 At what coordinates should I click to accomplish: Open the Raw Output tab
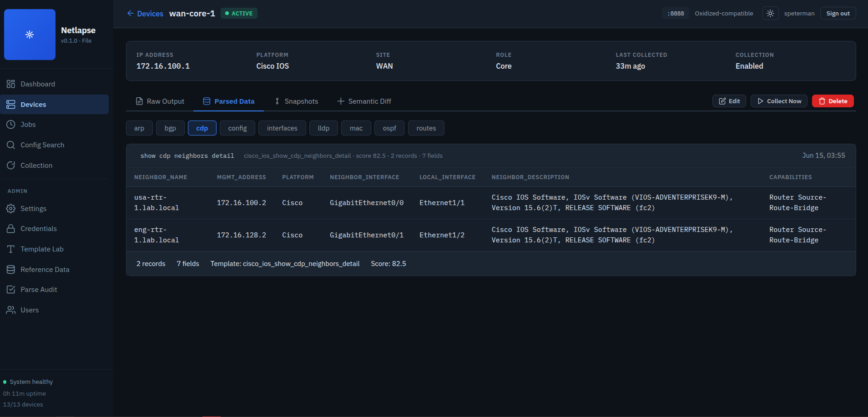(x=160, y=101)
